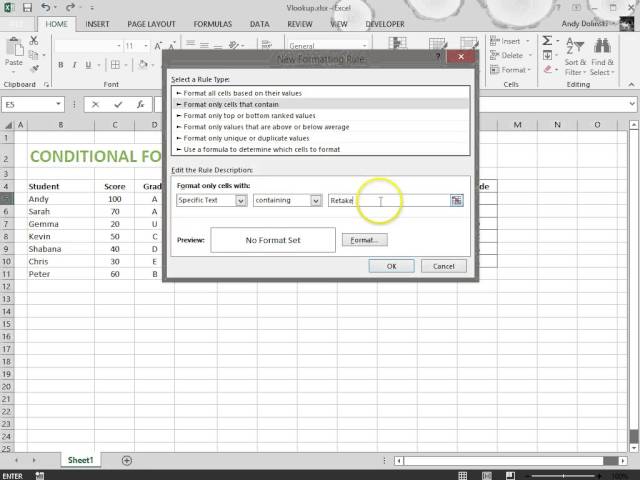Confirm the formula bar entry checkmark
This screenshot has width=640, height=480.
pos(118,105)
